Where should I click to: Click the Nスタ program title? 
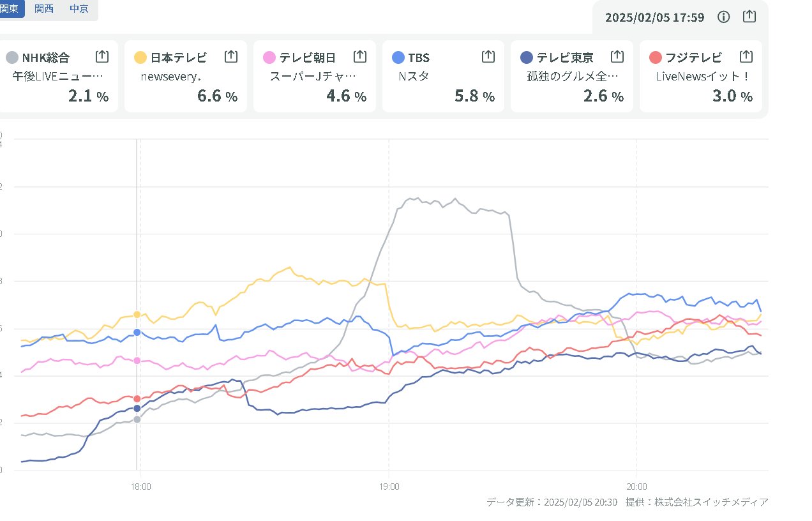click(x=413, y=76)
